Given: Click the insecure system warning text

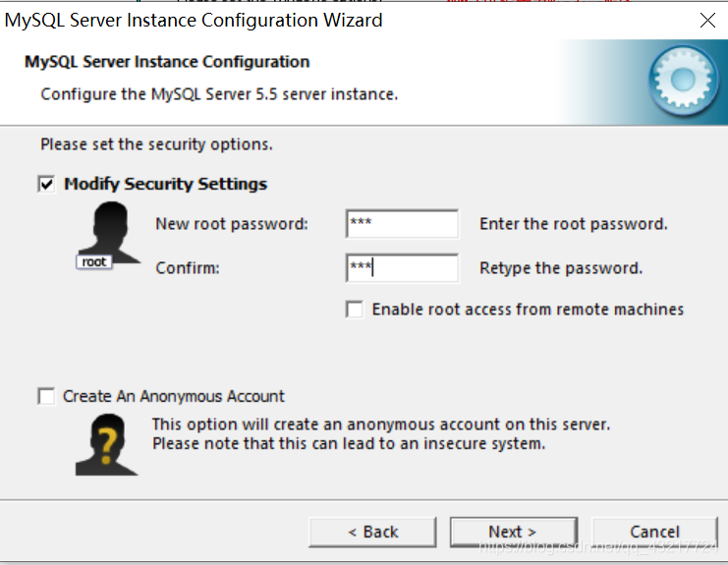Looking at the screenshot, I should click(349, 444).
